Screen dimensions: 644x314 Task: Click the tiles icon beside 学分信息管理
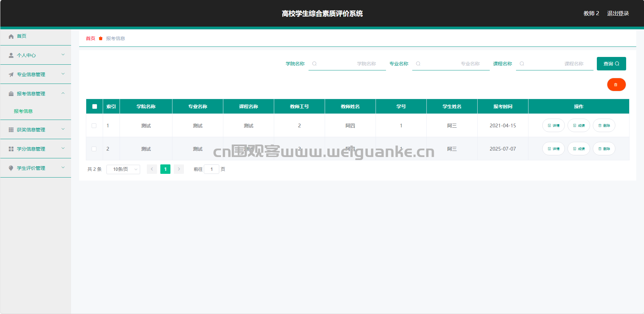click(x=11, y=149)
